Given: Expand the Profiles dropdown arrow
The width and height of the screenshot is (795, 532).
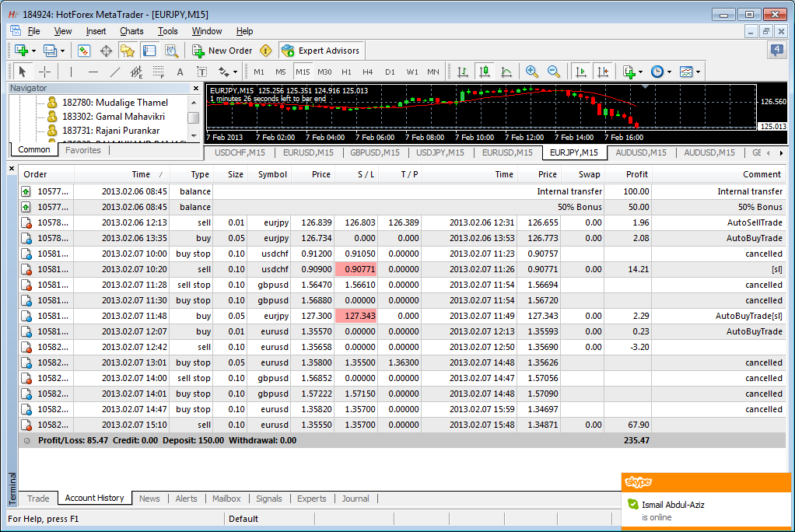Looking at the screenshot, I should [x=62, y=51].
